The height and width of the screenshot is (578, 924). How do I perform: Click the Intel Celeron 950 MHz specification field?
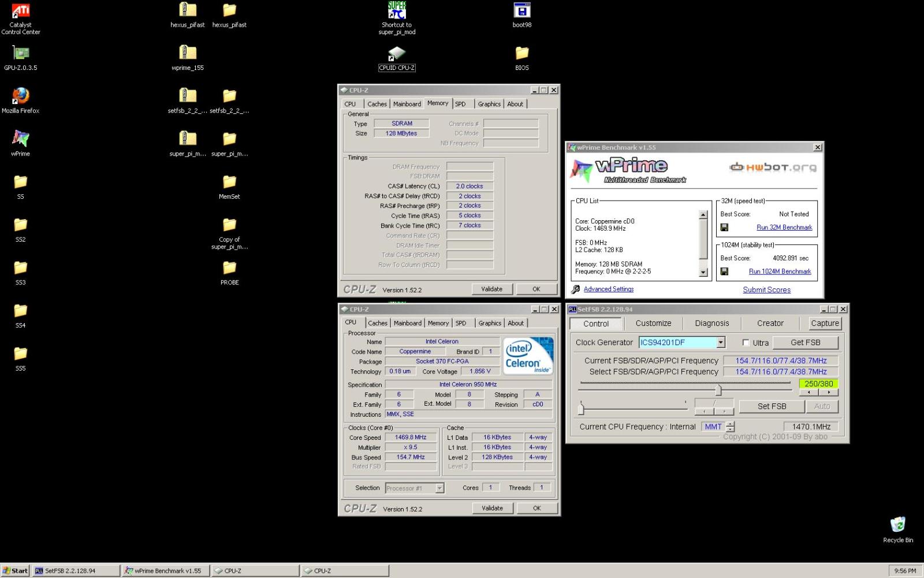pos(468,384)
